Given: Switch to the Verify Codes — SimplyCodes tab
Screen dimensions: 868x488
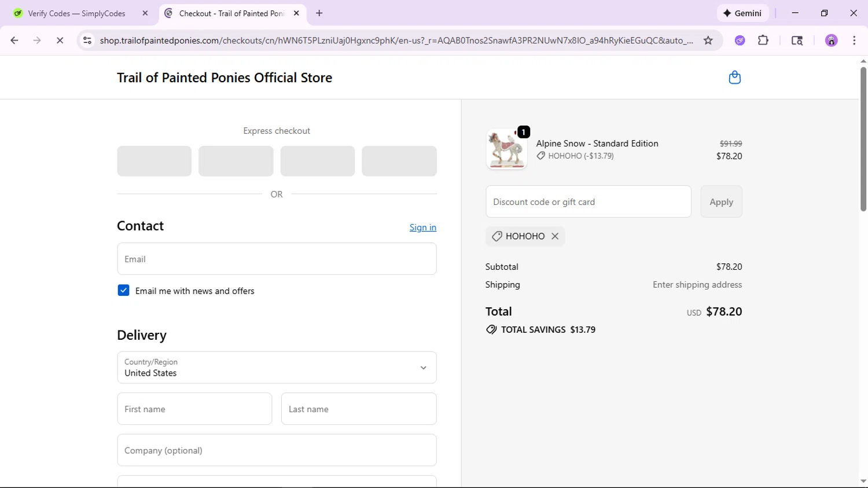Looking at the screenshot, I should [x=76, y=13].
